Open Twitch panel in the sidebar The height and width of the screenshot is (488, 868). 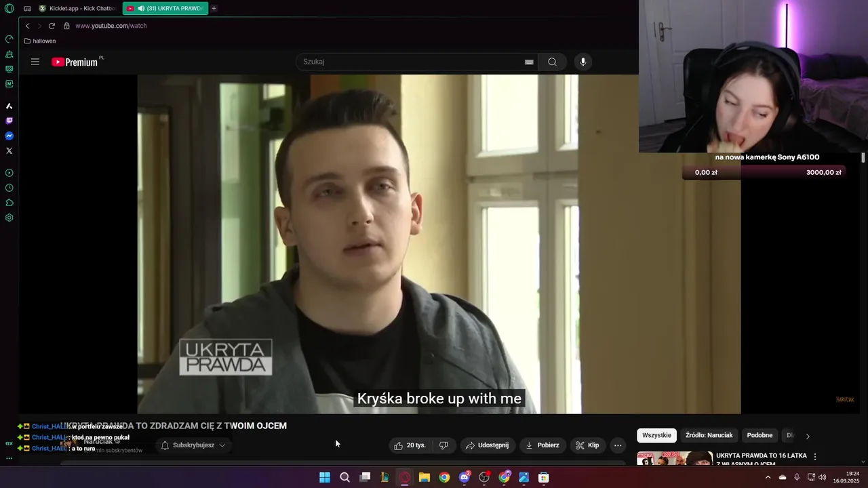[9, 121]
